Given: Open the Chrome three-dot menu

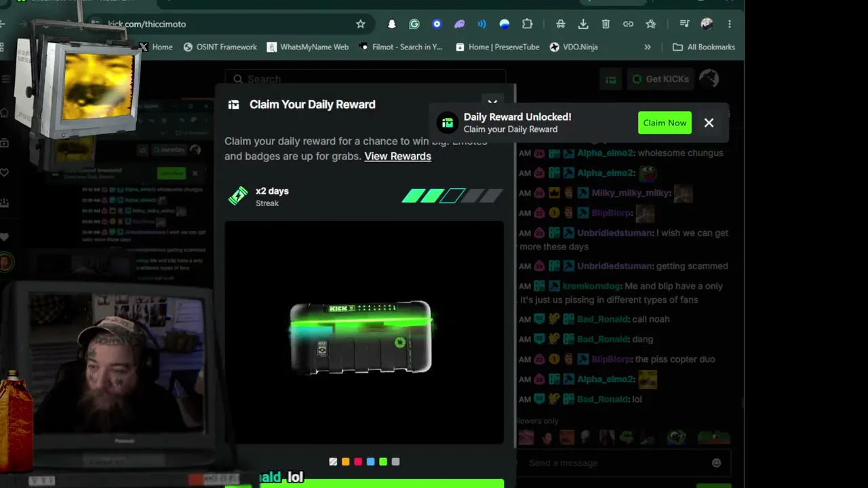Looking at the screenshot, I should [x=730, y=24].
